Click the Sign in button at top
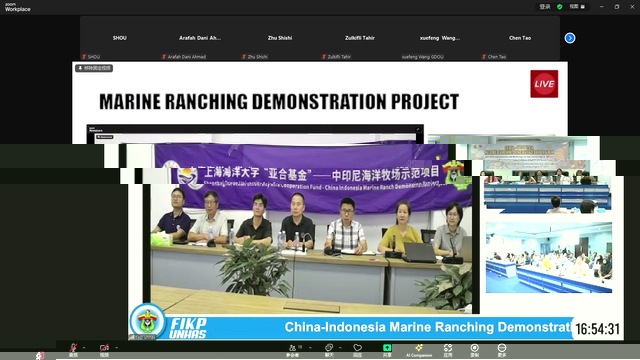 tap(545, 7)
